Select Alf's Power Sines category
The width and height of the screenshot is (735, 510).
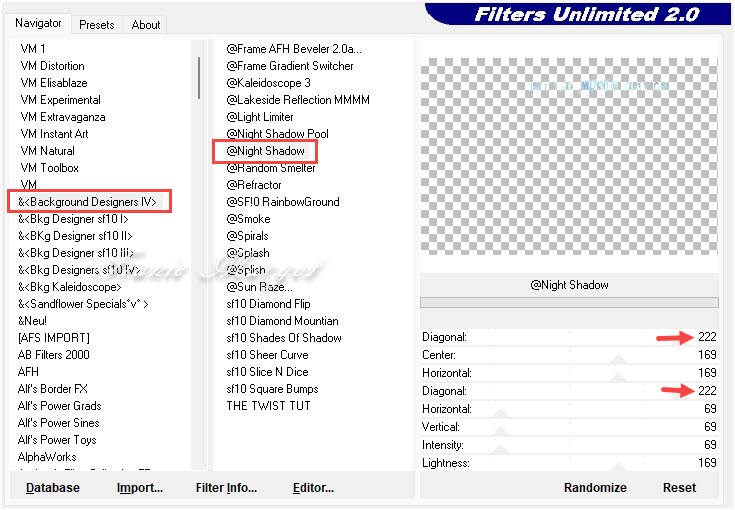tap(59, 423)
